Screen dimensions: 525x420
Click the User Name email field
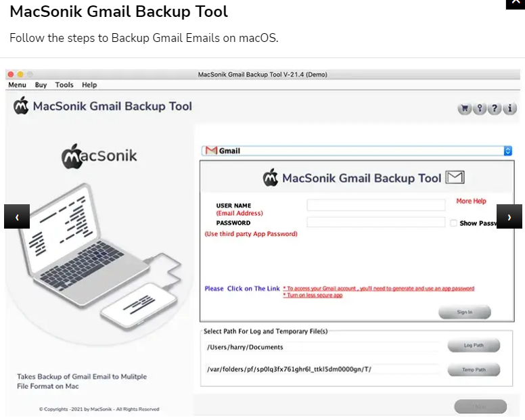(375, 205)
